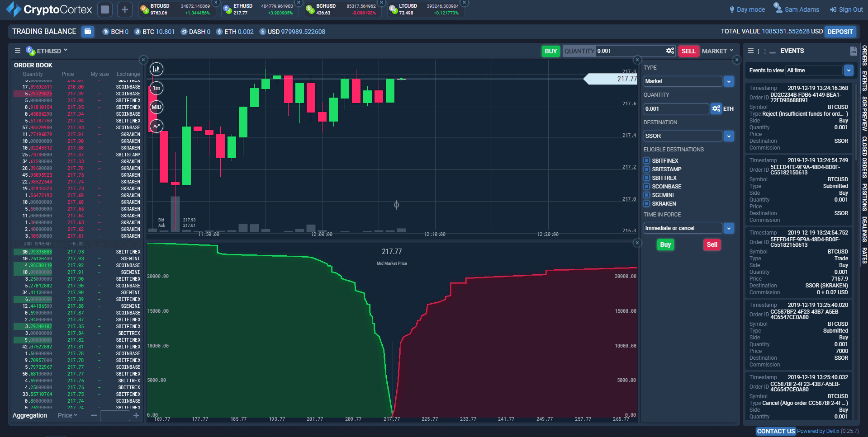Click the toolbar quantity input field

click(630, 51)
